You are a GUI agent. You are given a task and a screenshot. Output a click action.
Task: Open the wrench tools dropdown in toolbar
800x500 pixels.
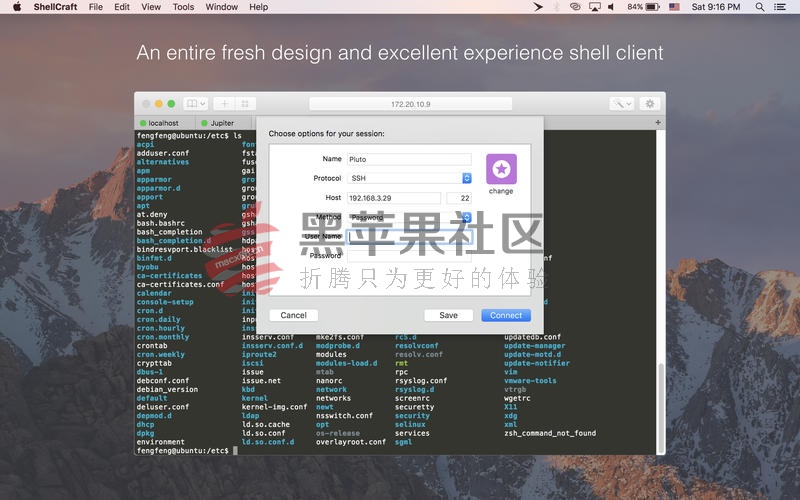pyautogui.click(x=621, y=104)
